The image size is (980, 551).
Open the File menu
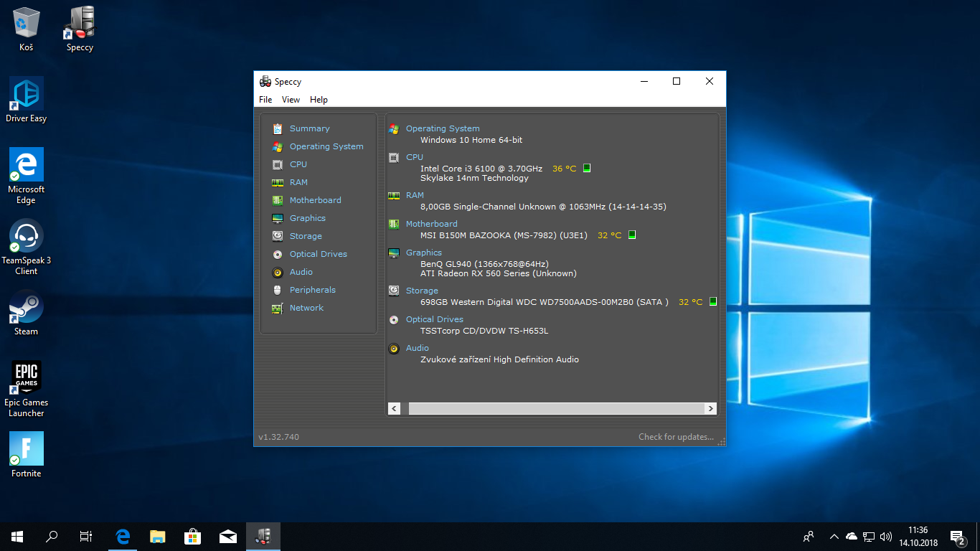click(x=265, y=100)
